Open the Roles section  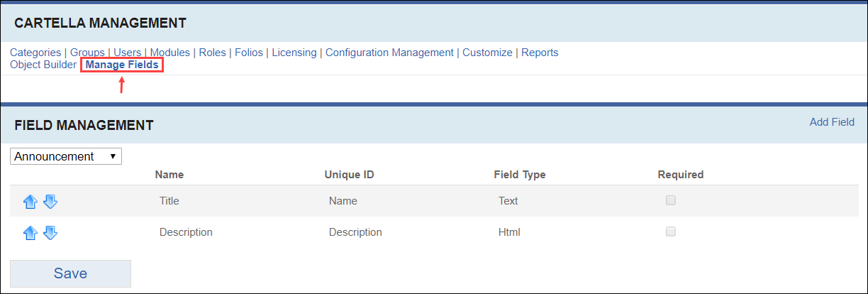coord(213,53)
